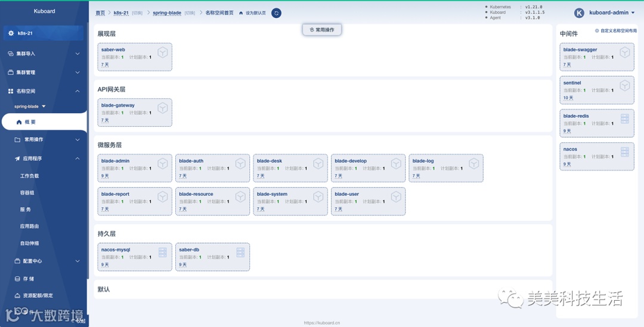Click 设为默认页 link

coord(256,13)
